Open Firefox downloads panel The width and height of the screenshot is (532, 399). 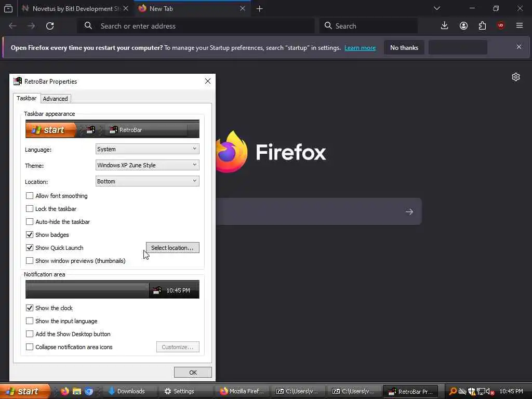pos(445,26)
